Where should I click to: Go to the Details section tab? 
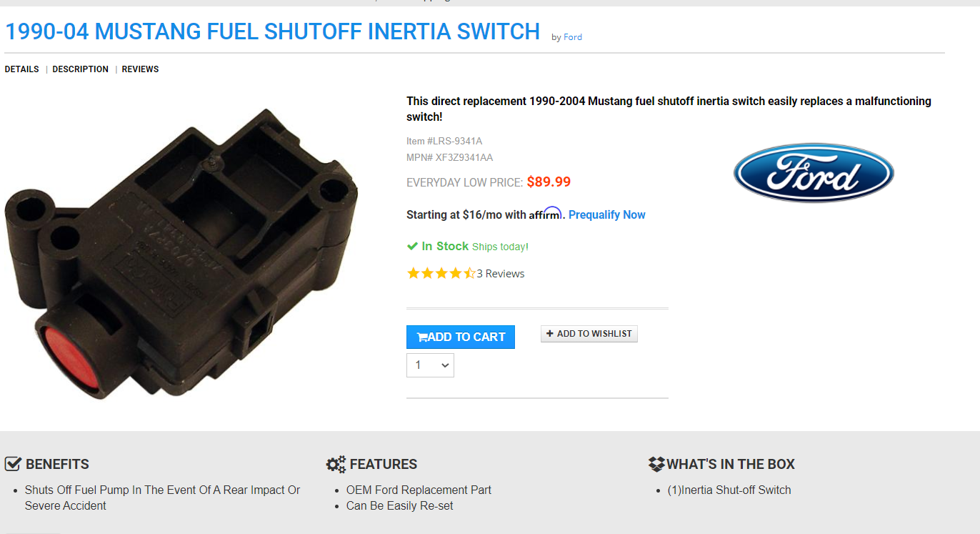click(22, 69)
